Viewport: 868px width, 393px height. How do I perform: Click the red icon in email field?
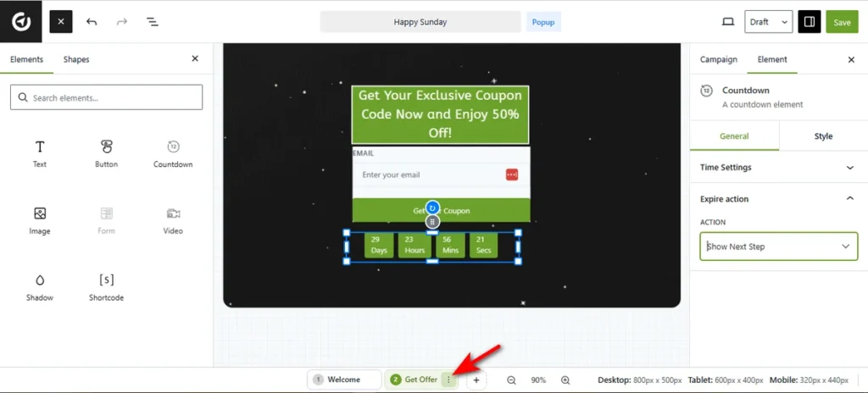click(512, 175)
